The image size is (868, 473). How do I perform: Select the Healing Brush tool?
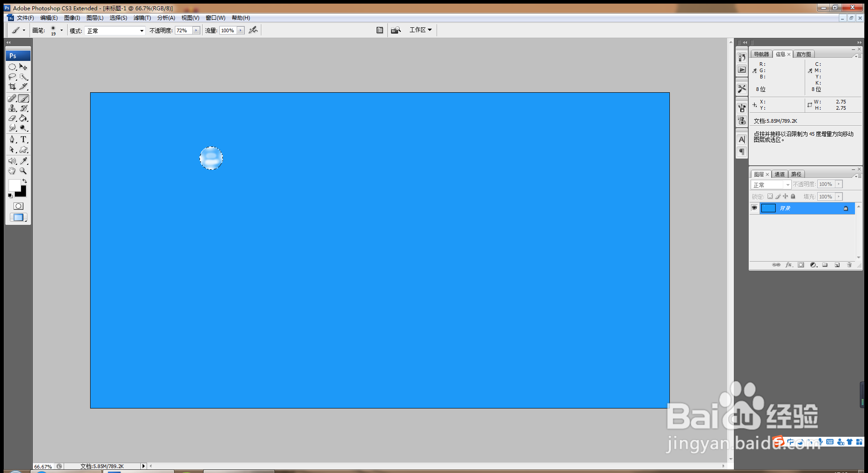coord(12,99)
